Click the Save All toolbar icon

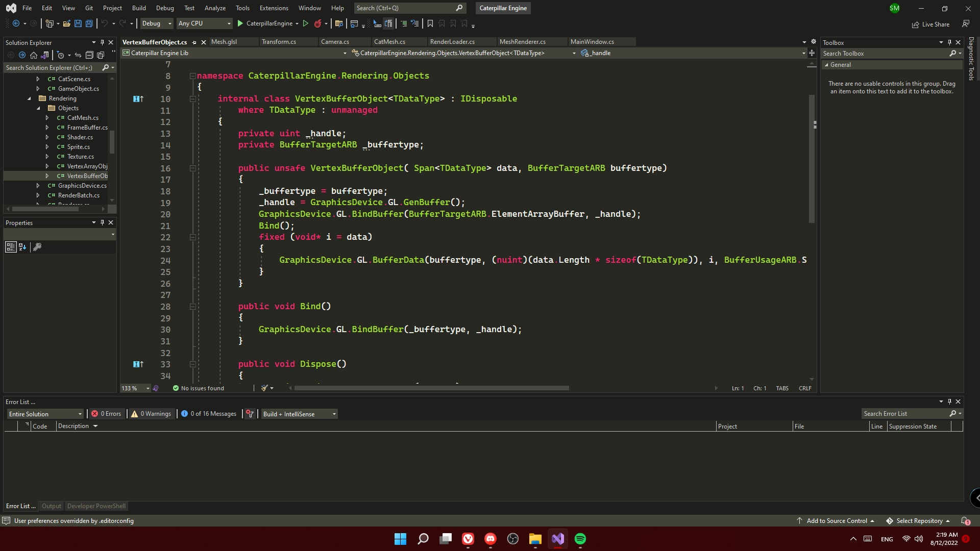tap(89, 23)
